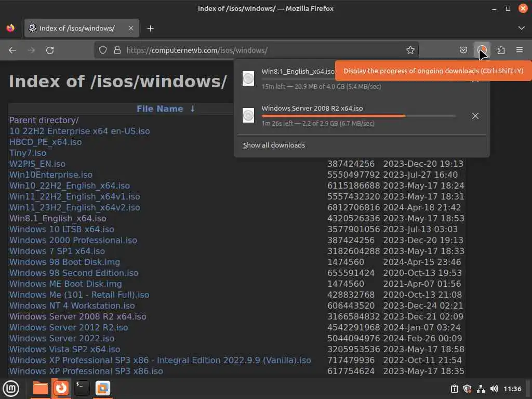Download Windows 10 LTSB x64.iso
Screen dimensions: 532x399
tap(62, 229)
